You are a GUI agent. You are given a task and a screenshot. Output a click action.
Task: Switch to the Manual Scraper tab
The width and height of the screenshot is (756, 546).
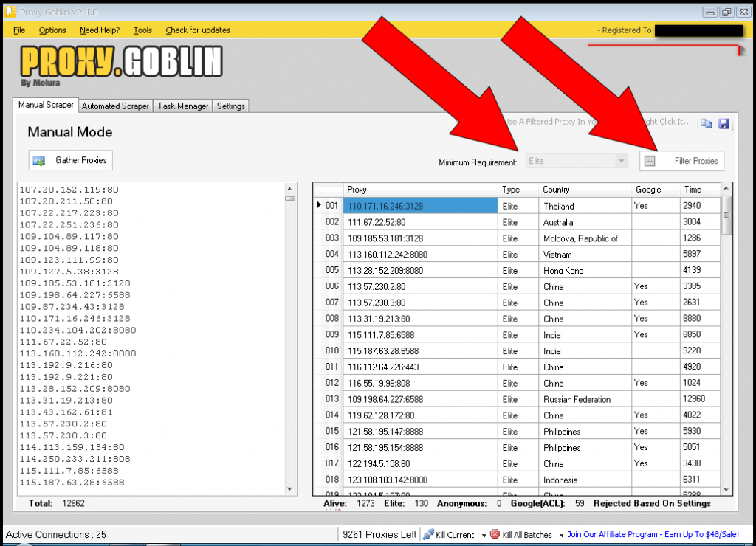(x=46, y=105)
